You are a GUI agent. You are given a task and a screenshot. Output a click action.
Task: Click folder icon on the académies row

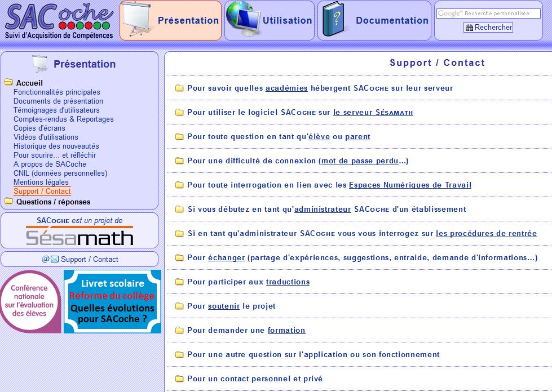[179, 88]
